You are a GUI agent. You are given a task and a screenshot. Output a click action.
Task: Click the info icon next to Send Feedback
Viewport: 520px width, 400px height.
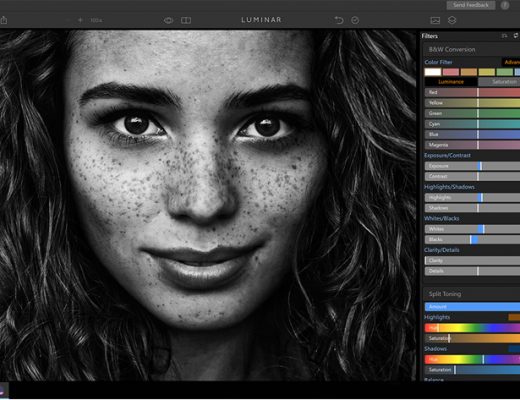click(505, 5)
